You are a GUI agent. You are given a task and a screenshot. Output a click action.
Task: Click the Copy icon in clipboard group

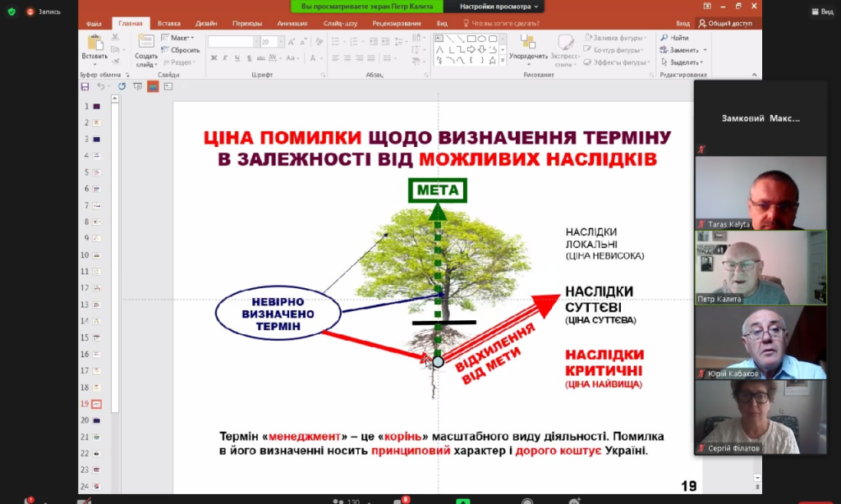click(115, 49)
